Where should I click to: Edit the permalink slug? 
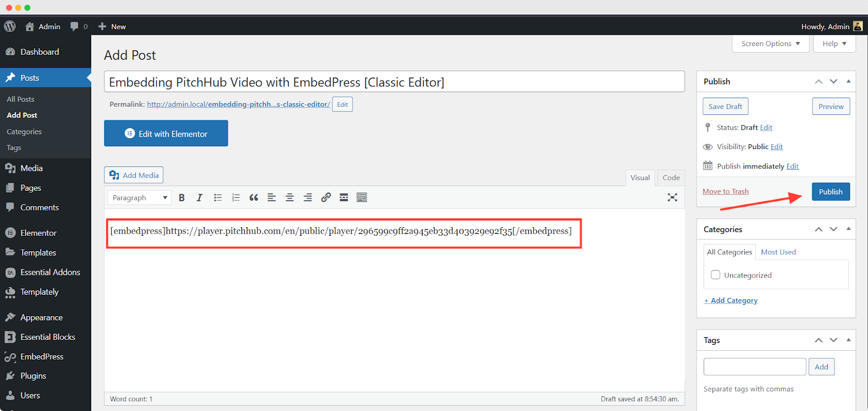point(342,104)
